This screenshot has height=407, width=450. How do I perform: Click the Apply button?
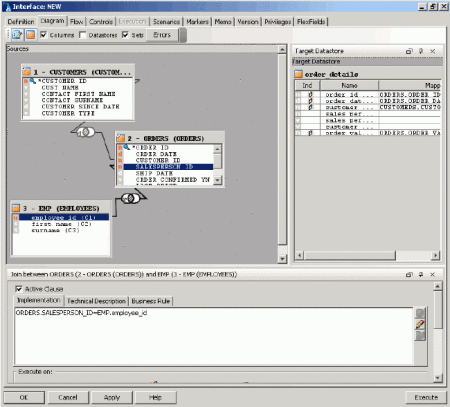[x=112, y=397]
